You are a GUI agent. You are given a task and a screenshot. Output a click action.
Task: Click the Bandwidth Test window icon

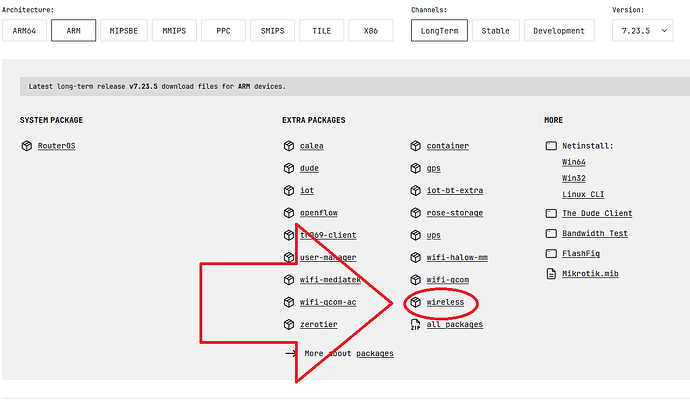551,234
